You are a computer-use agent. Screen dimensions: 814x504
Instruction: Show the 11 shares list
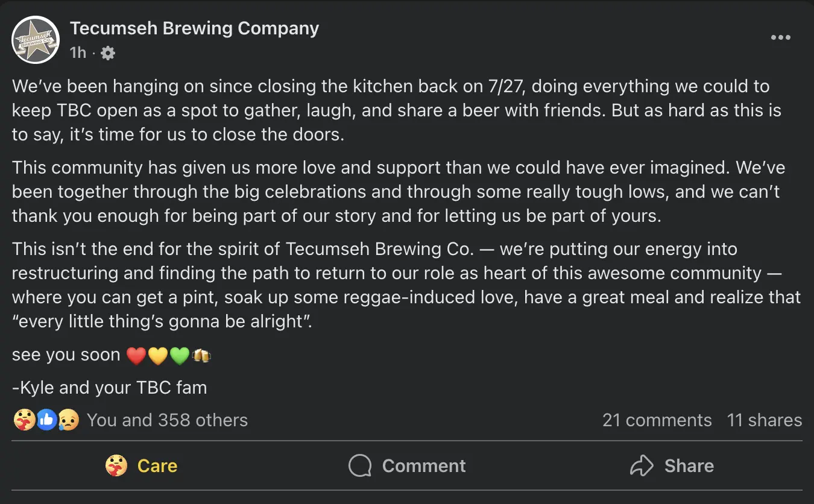(765, 420)
